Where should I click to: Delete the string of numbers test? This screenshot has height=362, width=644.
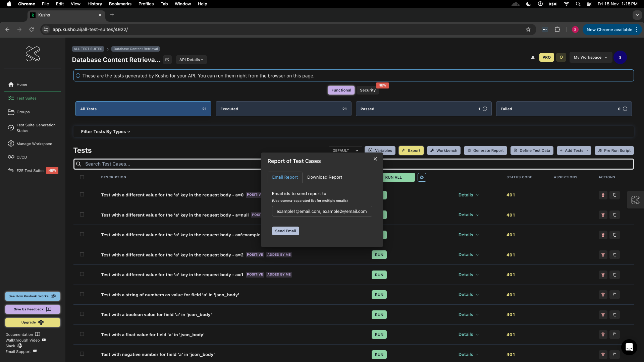coord(603,295)
